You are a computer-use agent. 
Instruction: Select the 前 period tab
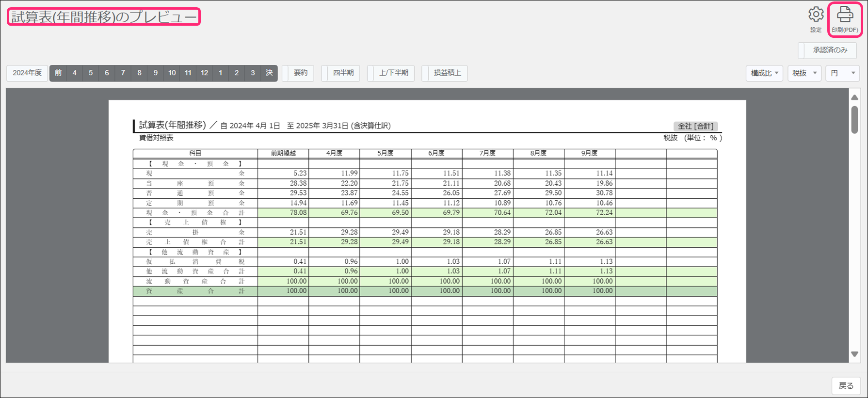pyautogui.click(x=58, y=73)
